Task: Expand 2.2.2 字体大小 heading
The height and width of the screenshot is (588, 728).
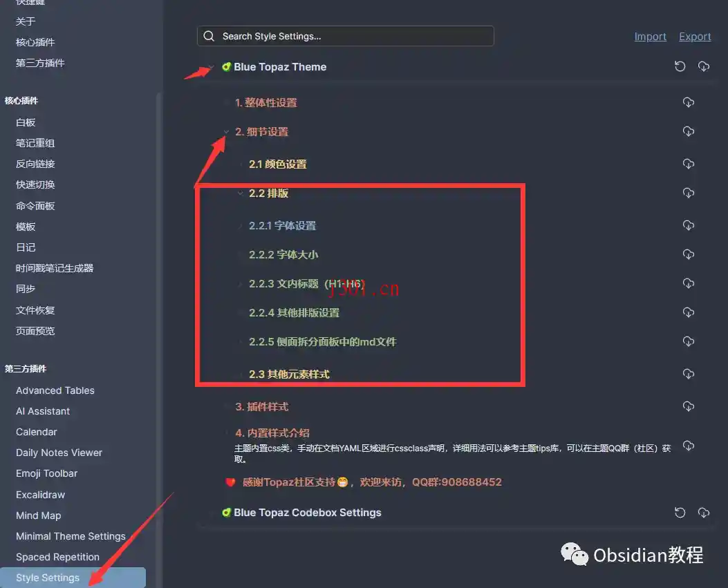Action: pos(241,255)
